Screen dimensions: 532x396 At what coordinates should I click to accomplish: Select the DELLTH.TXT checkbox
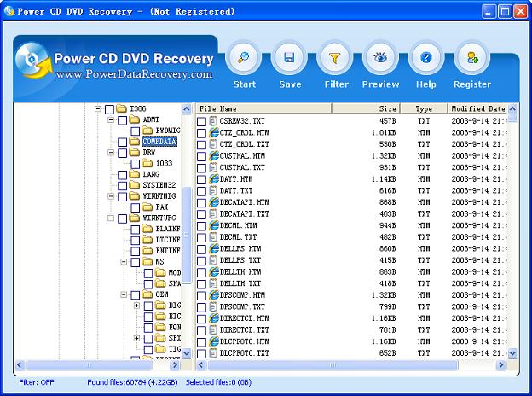coord(201,284)
